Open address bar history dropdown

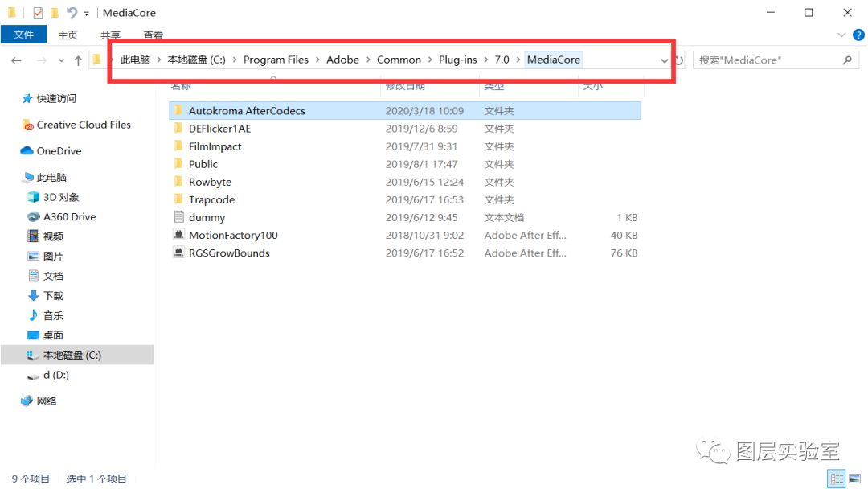tap(664, 60)
